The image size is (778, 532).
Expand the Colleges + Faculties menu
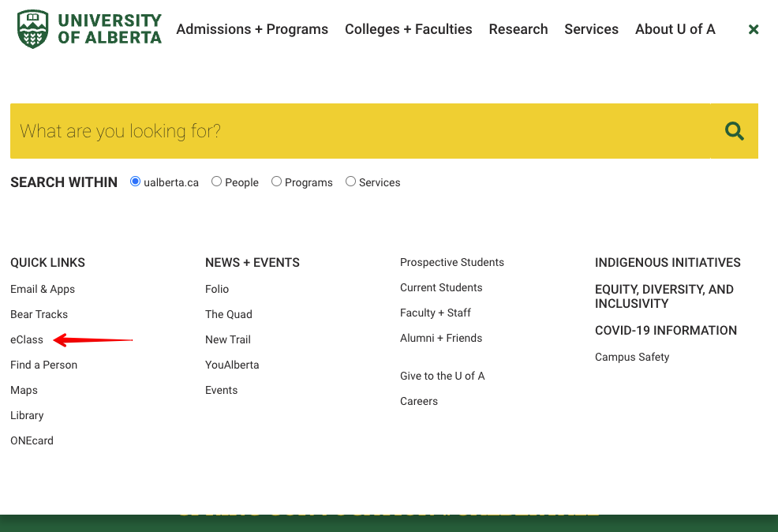pos(408,29)
